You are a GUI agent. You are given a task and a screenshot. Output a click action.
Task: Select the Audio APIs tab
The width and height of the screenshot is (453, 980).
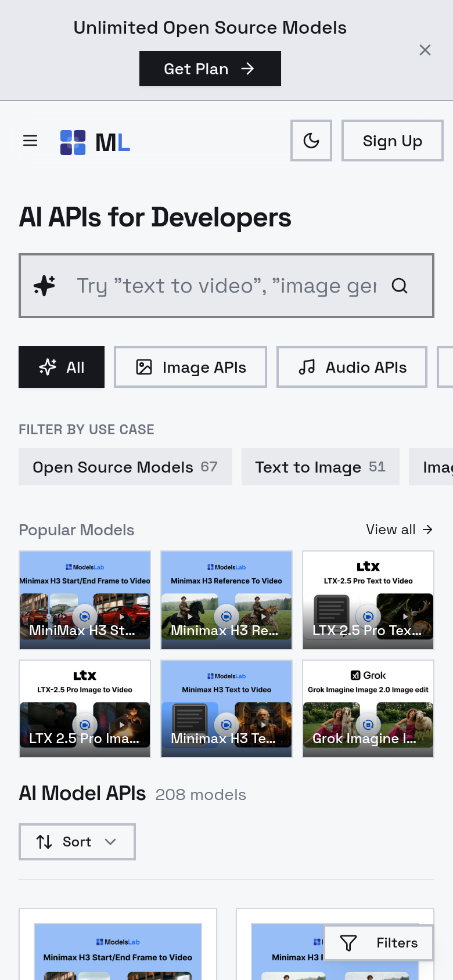[352, 367]
